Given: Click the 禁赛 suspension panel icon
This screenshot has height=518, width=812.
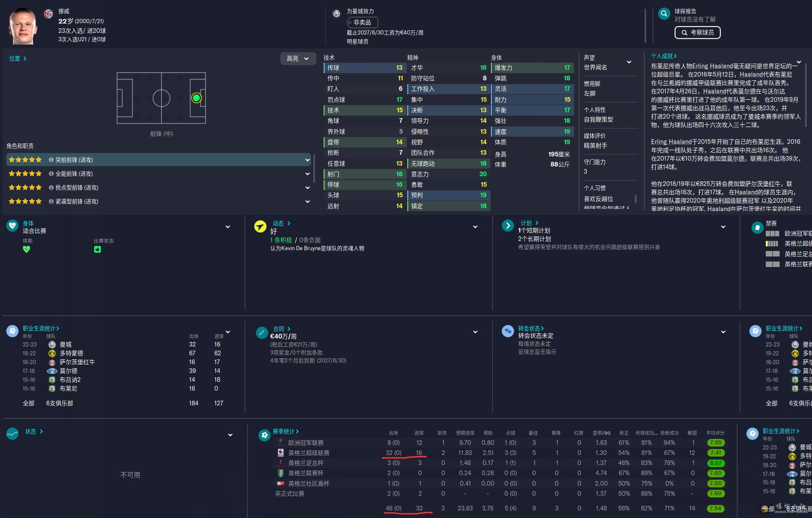Looking at the screenshot, I should (757, 227).
